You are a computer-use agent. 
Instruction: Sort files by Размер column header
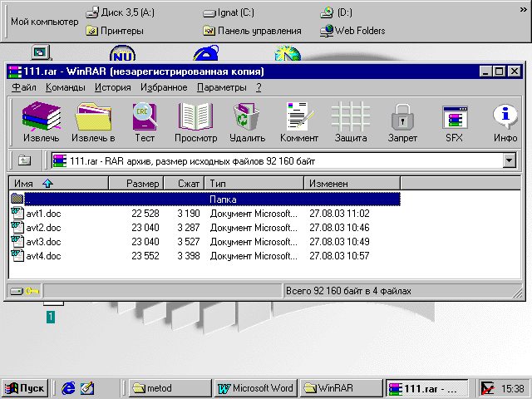point(136,183)
